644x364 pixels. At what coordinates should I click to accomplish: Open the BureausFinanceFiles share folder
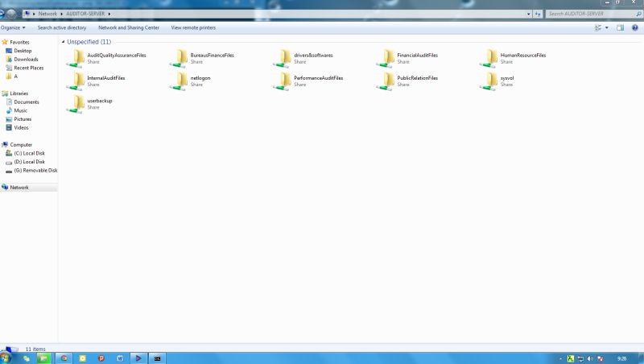[x=202, y=58]
